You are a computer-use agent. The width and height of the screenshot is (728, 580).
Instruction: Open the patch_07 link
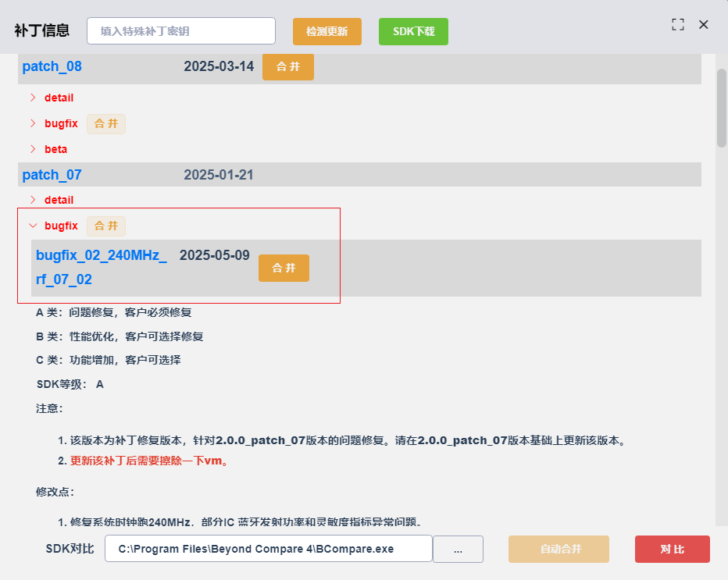click(52, 175)
